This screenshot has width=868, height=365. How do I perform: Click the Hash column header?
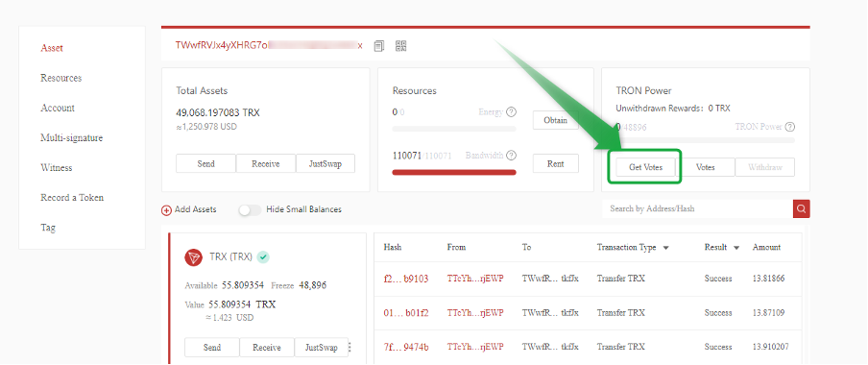(x=393, y=248)
